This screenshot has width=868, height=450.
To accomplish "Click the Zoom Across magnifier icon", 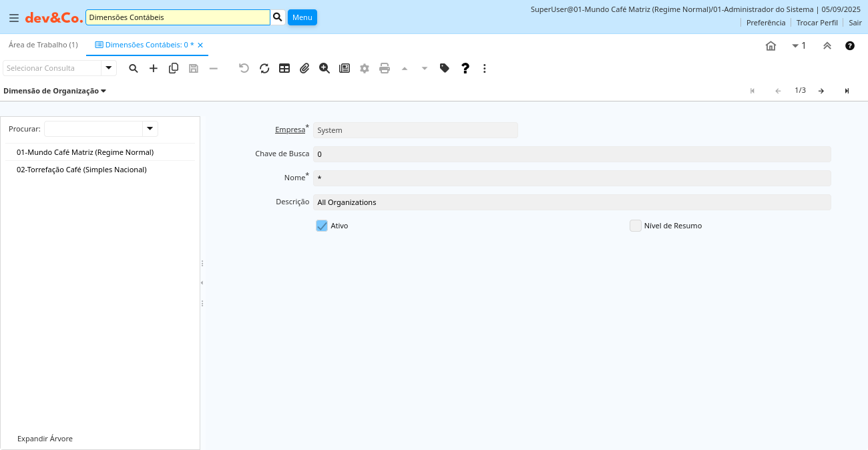I will click(x=324, y=68).
